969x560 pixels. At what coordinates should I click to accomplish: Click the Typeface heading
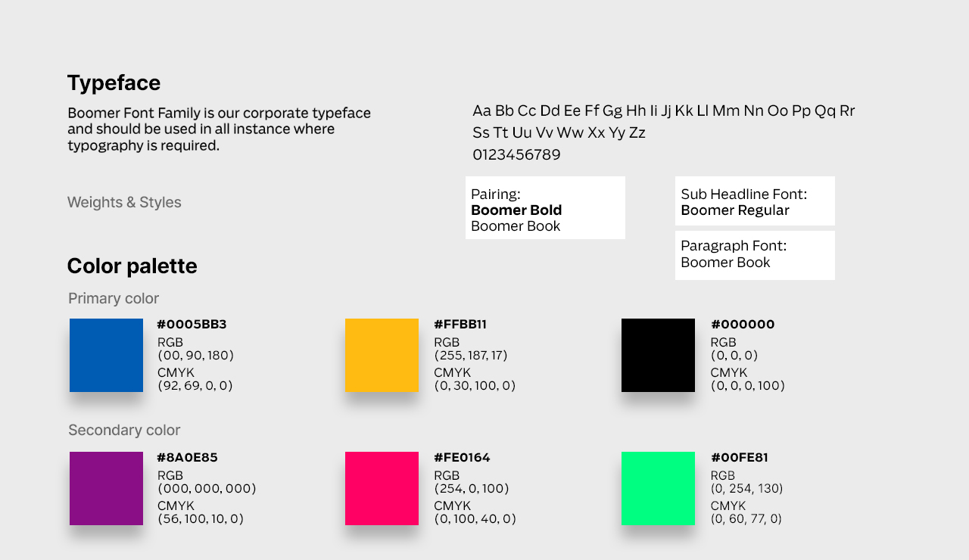(114, 82)
